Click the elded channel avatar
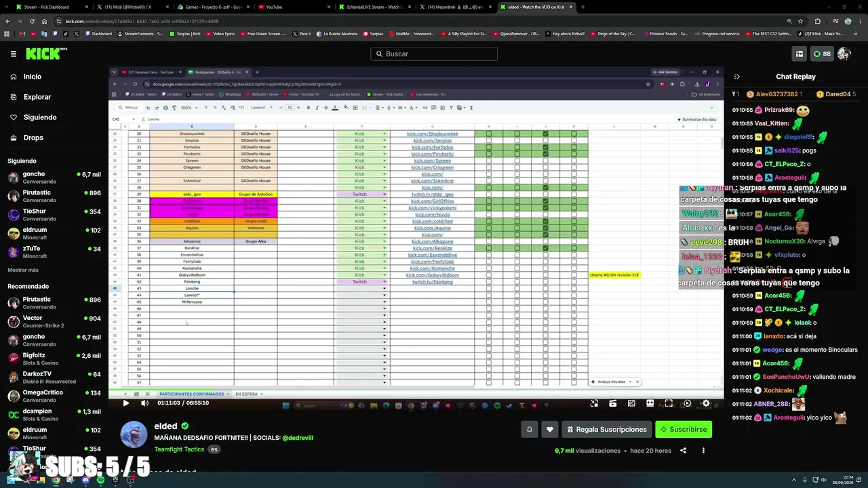 coord(134,434)
